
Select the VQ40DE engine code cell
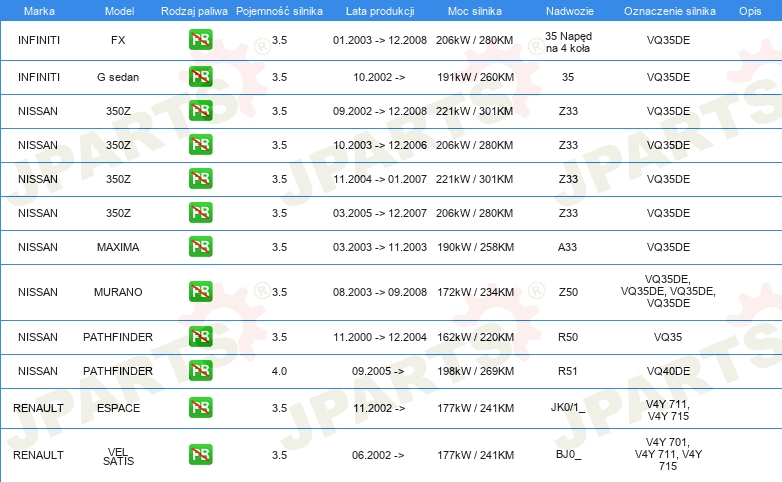tap(668, 371)
